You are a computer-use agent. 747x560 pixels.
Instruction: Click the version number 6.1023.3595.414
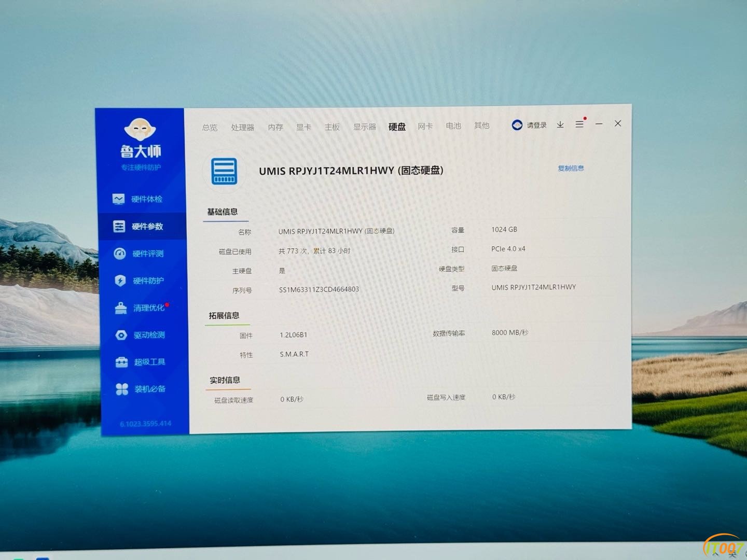pyautogui.click(x=145, y=424)
